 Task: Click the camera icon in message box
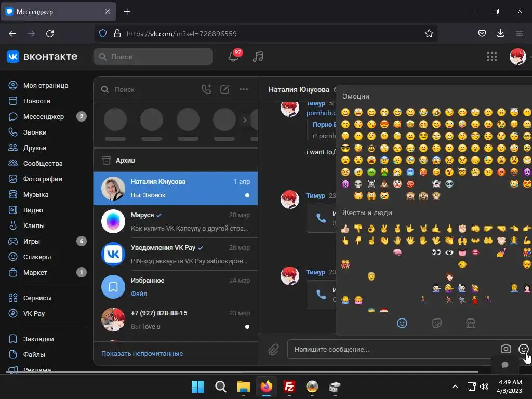pos(506,349)
